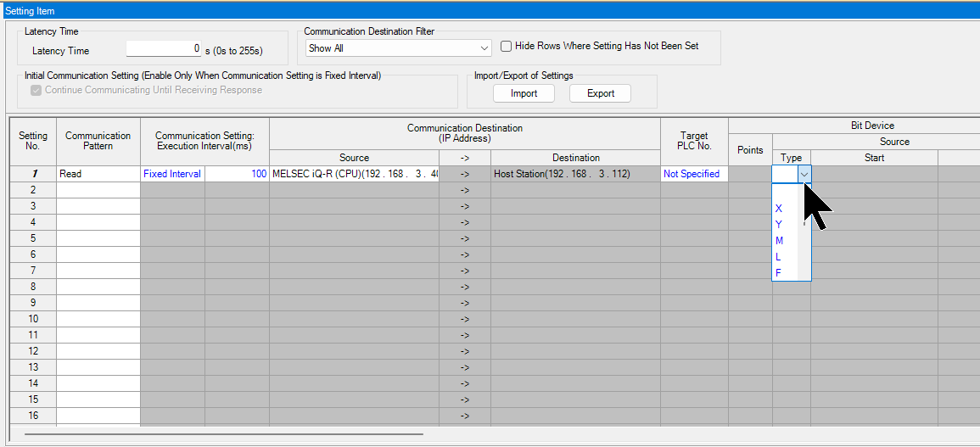Viewport: 980px width, 447px height.
Task: Click the 100 ms execution interval cell
Action: point(237,175)
